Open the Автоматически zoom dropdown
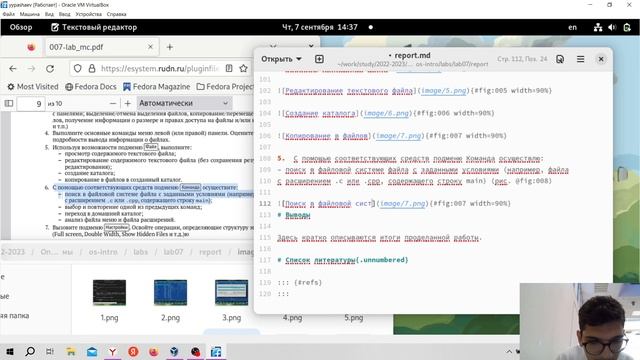640x360 pixels. [184, 103]
